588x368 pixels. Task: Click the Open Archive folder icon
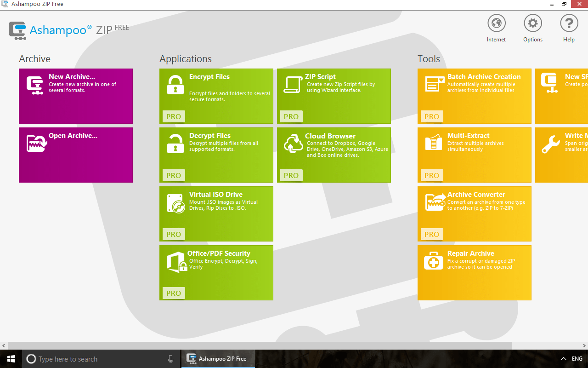pyautogui.click(x=37, y=144)
